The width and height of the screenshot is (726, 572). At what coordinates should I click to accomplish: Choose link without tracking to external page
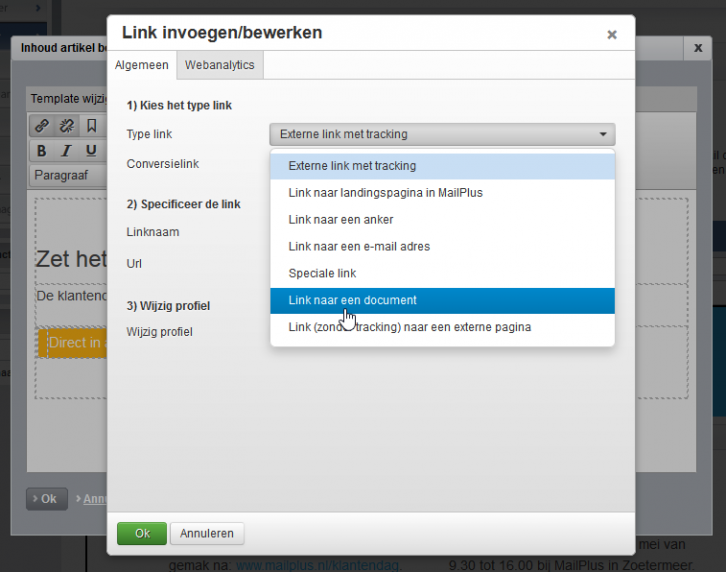pyautogui.click(x=409, y=327)
